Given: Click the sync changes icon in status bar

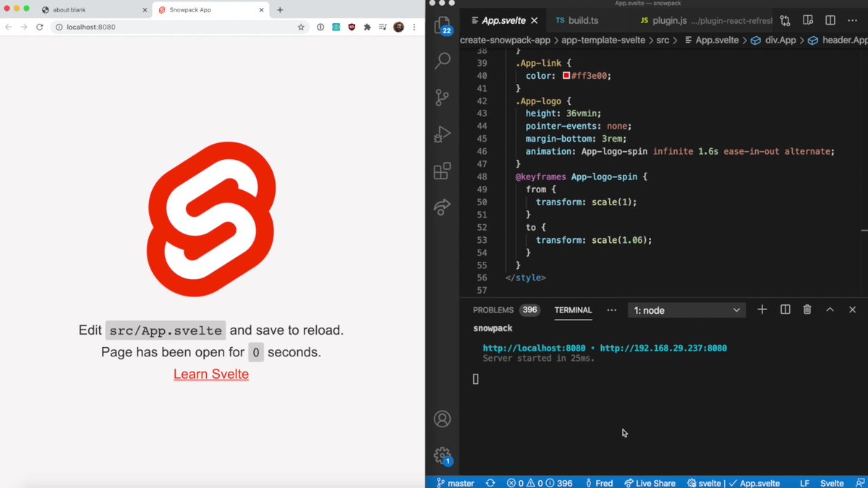Looking at the screenshot, I should tap(490, 483).
